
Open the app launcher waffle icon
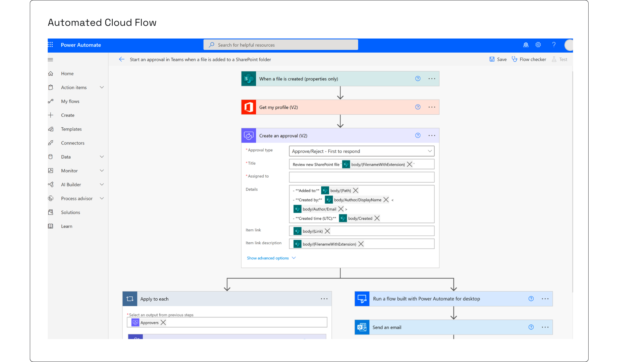(51, 45)
